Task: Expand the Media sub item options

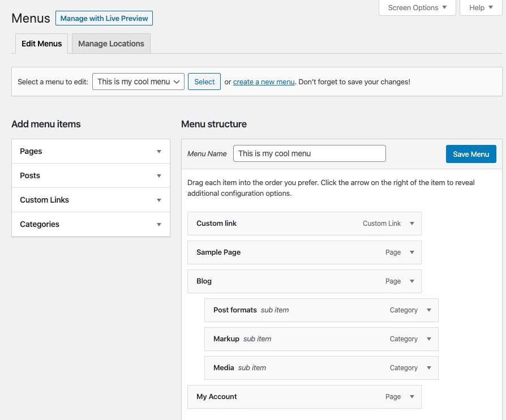Action: 429,368
